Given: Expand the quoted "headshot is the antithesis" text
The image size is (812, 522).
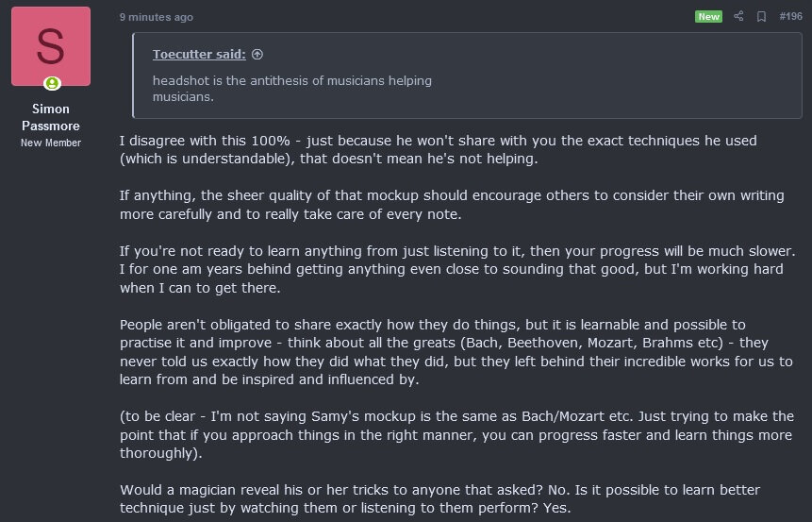Looking at the screenshot, I should click(292, 89).
